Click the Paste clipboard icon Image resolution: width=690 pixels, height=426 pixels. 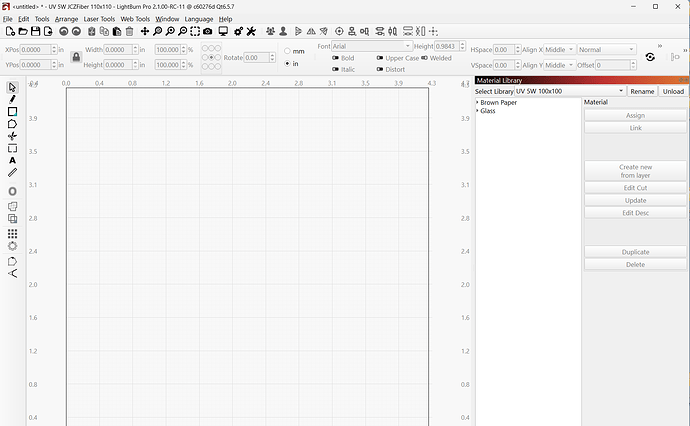[x=117, y=31]
